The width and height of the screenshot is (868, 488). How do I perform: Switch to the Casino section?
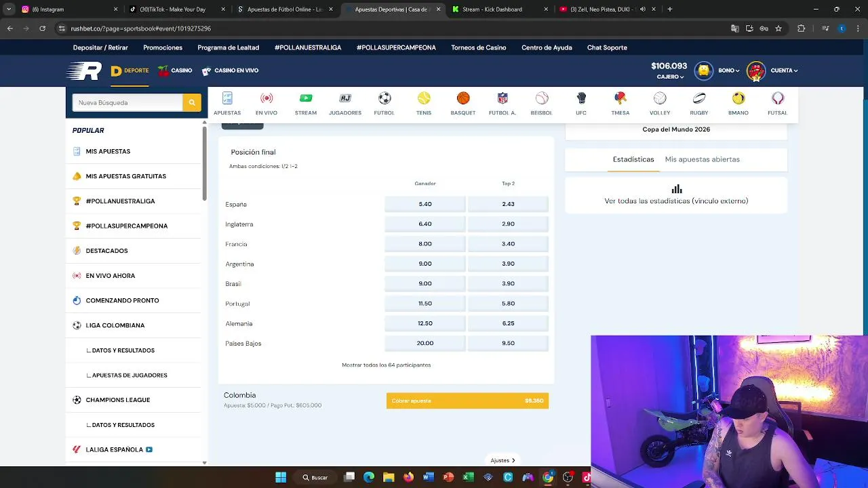coord(175,70)
